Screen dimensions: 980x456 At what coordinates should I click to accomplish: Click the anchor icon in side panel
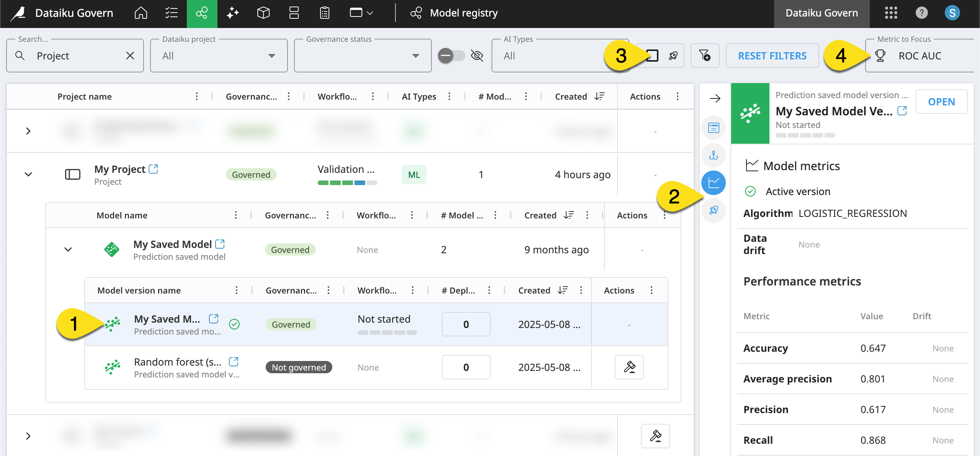pos(714,155)
